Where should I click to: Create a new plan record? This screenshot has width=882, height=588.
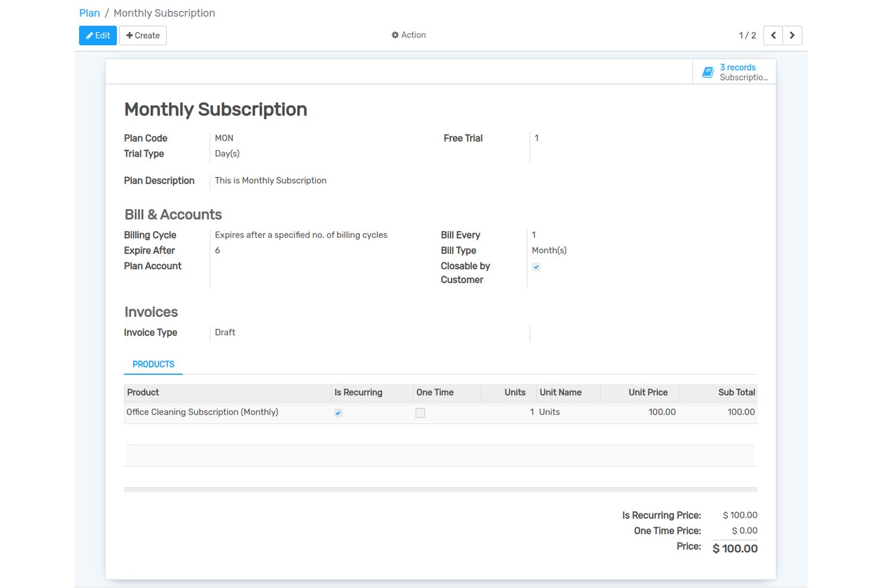coord(143,36)
